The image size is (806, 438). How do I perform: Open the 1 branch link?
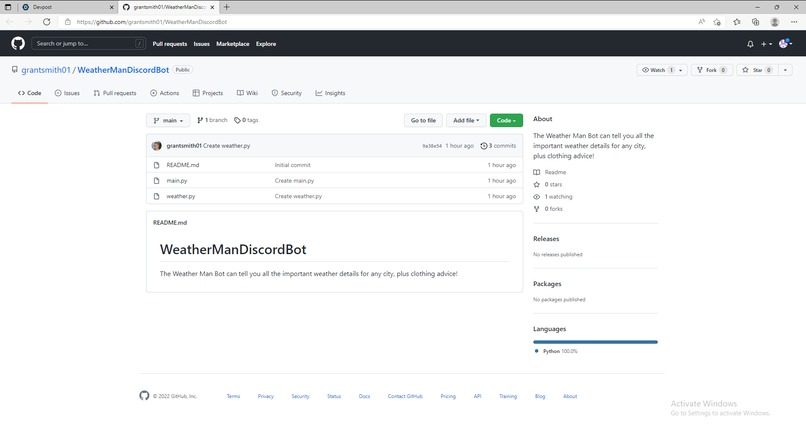tap(212, 120)
